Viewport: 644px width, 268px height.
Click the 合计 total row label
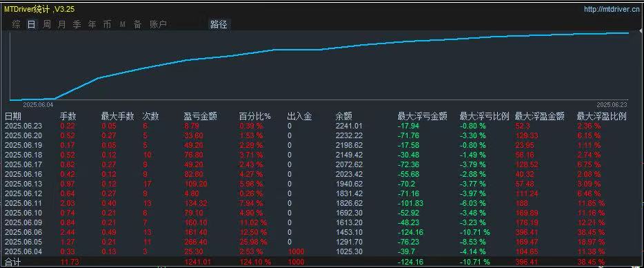click(x=12, y=262)
